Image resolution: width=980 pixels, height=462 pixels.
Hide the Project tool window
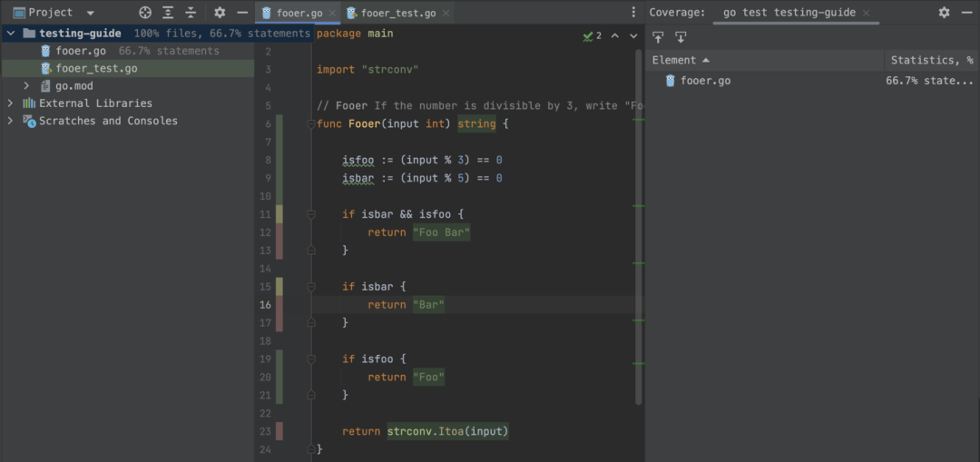pos(243,13)
